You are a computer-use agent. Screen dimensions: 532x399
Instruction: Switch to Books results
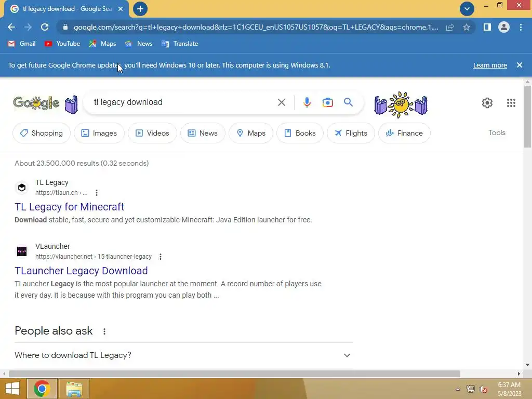[300, 133]
